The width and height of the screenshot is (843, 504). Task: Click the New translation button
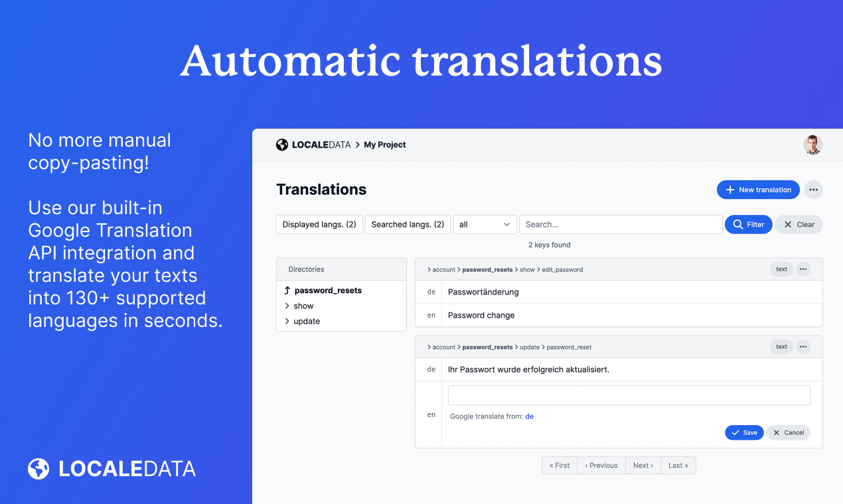[758, 190]
